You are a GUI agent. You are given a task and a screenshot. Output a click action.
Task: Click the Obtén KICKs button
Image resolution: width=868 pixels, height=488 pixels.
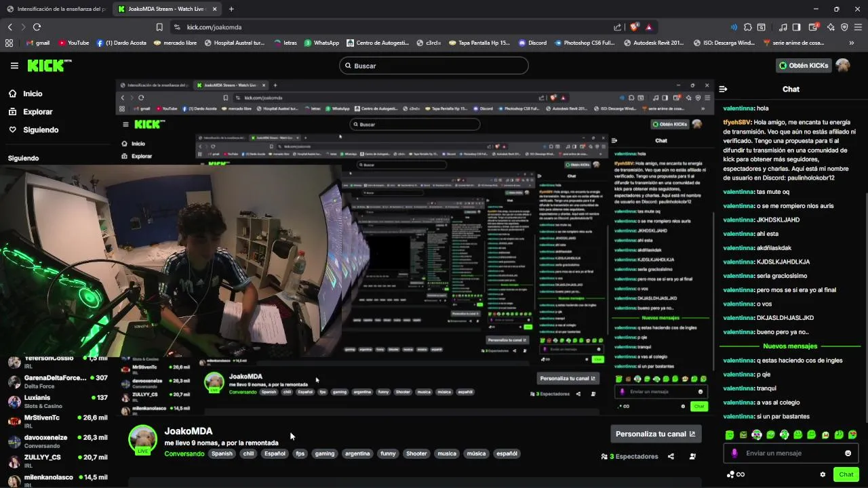pyautogui.click(x=804, y=66)
